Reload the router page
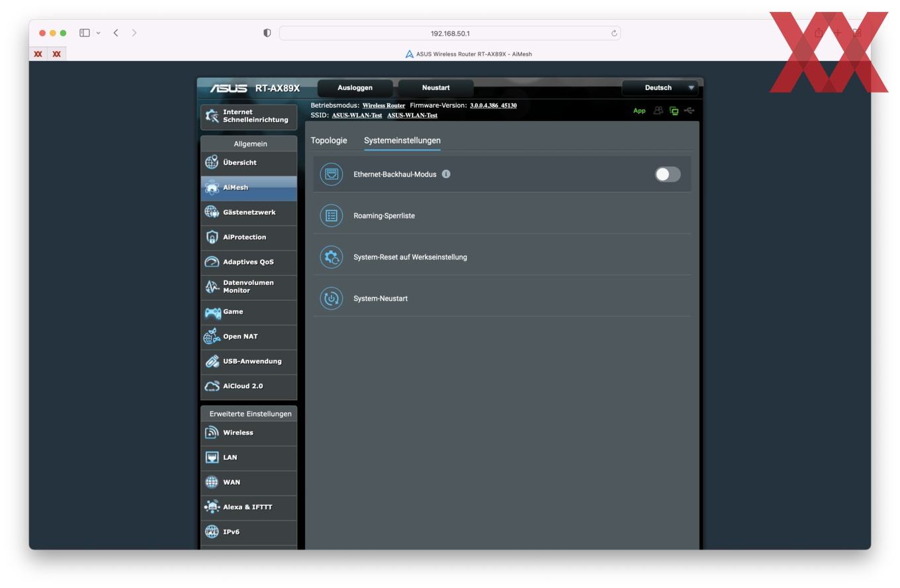 614,33
